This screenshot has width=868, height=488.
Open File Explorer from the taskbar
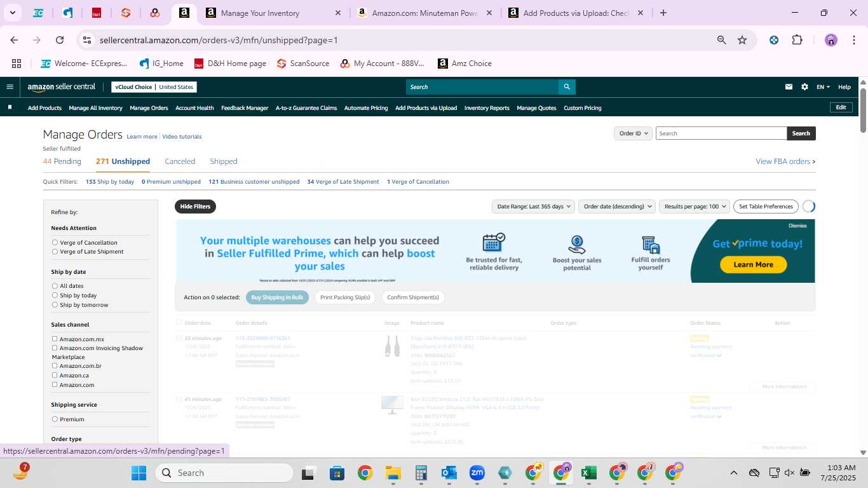coord(393,473)
